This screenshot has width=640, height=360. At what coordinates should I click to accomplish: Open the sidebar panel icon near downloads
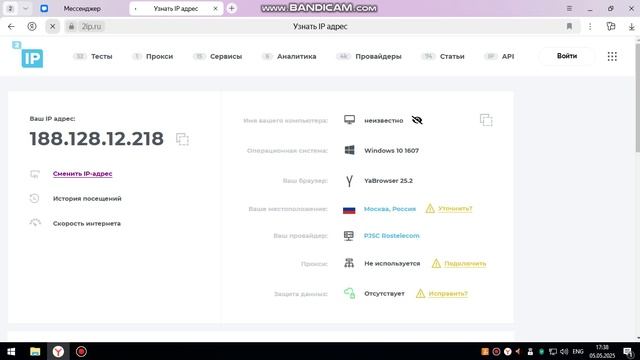coord(611,27)
